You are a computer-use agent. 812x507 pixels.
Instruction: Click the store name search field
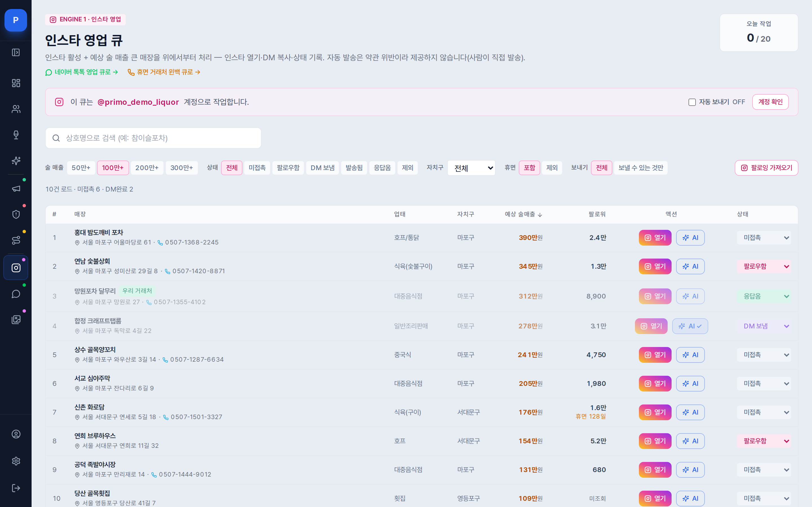coord(153,138)
